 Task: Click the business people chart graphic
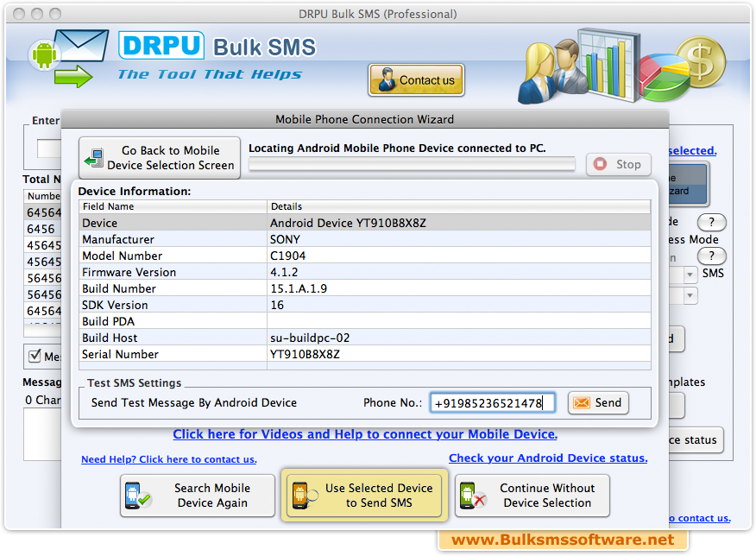coord(578,65)
